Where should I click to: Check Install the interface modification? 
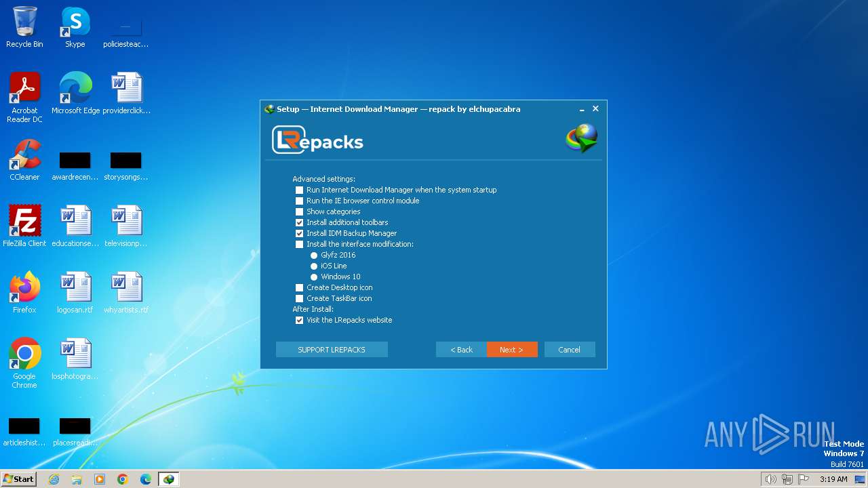pos(299,245)
